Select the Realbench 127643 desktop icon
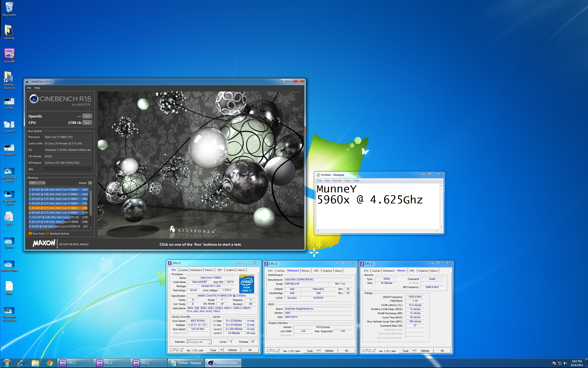Viewport: 588px width, 368px height. [9, 198]
